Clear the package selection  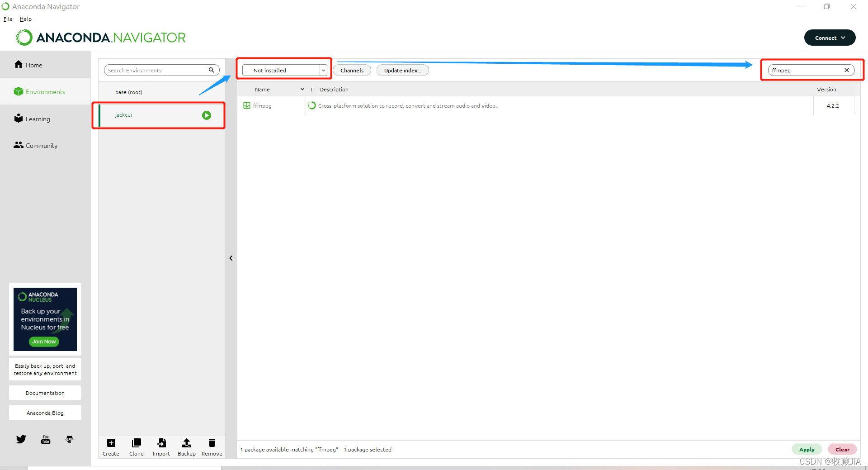pos(842,449)
